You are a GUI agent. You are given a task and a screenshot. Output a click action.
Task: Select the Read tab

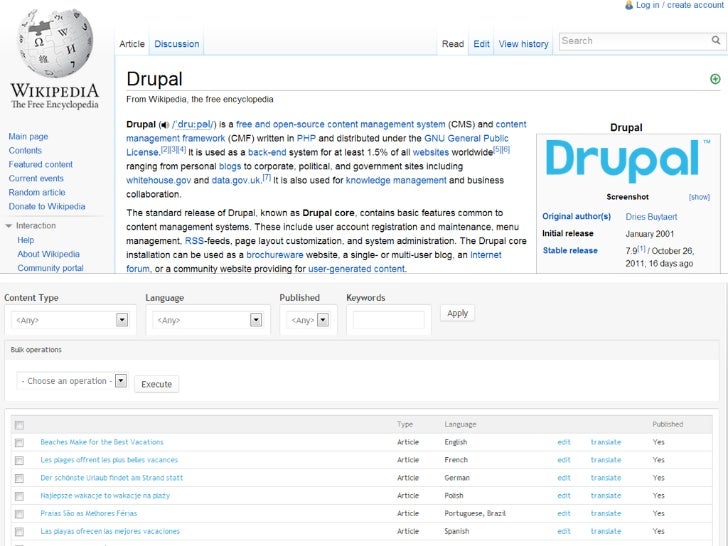(x=453, y=44)
